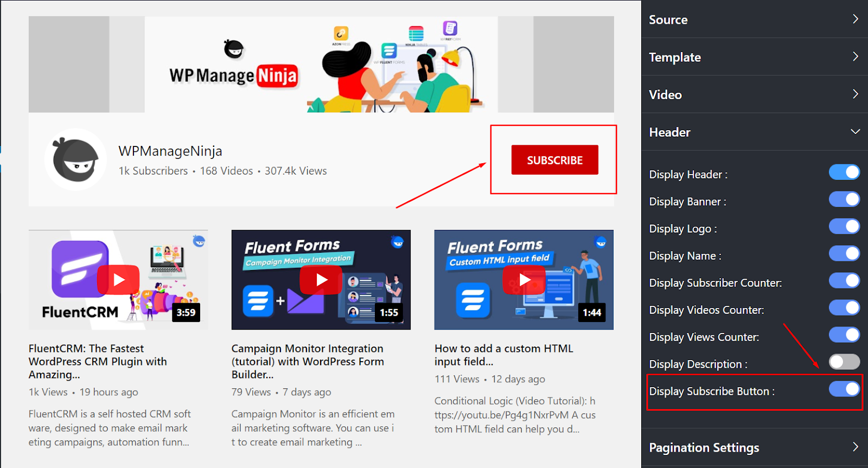The height and width of the screenshot is (468, 868).
Task: Open Pagination Settings panel label
Action: (704, 448)
